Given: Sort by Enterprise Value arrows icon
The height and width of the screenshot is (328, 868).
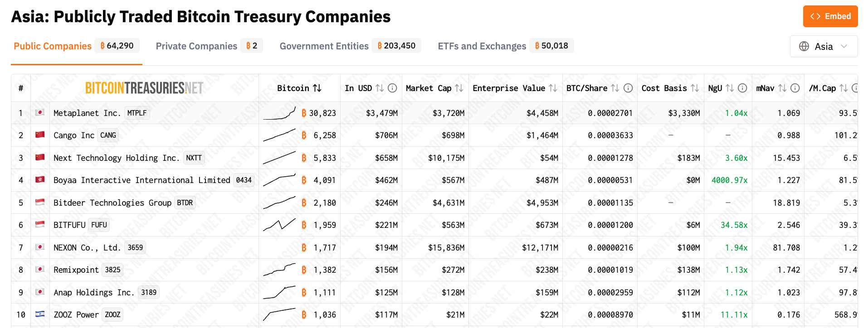Looking at the screenshot, I should (553, 88).
